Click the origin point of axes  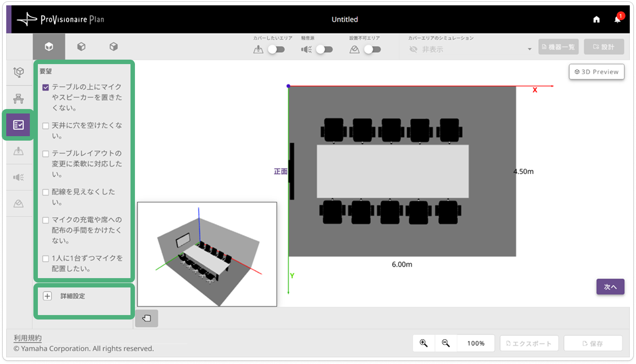pyautogui.click(x=288, y=86)
